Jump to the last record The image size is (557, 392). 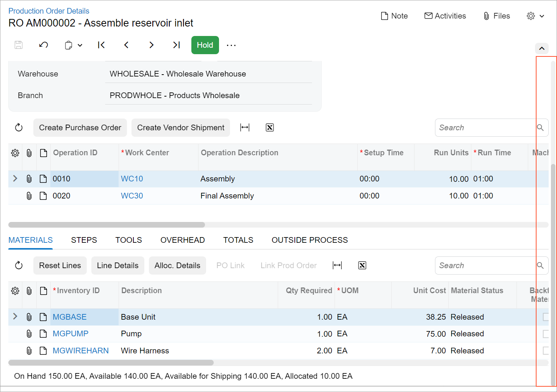pos(176,45)
